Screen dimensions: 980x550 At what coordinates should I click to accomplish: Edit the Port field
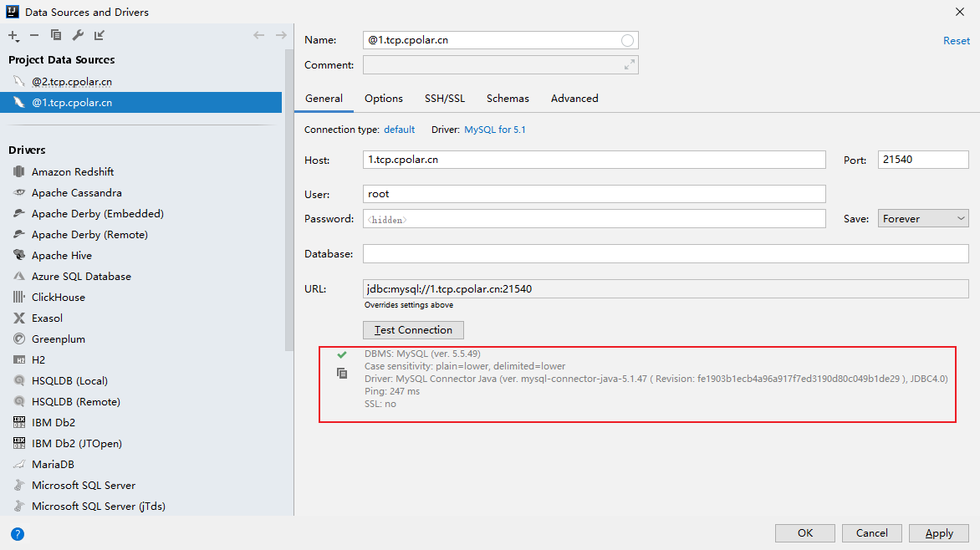pyautogui.click(x=923, y=160)
